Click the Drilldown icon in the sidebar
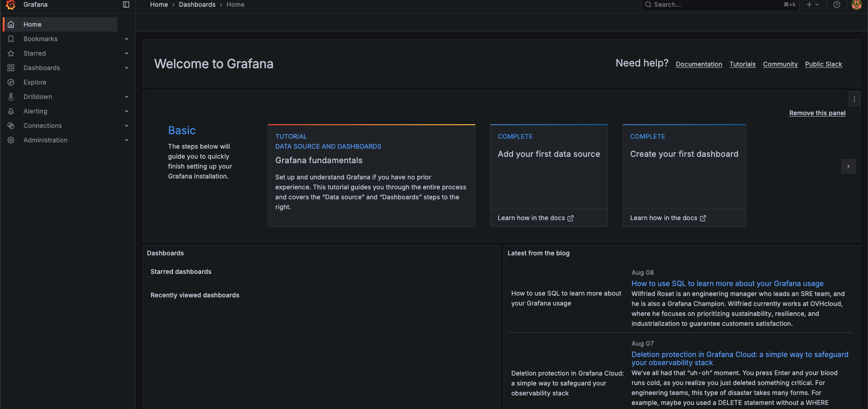 [x=11, y=97]
